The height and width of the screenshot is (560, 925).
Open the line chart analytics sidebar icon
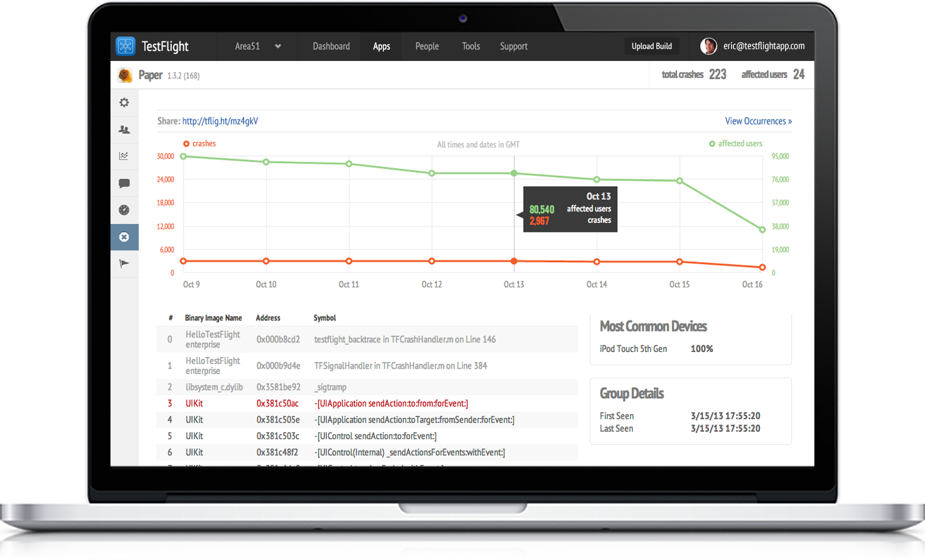(x=124, y=156)
